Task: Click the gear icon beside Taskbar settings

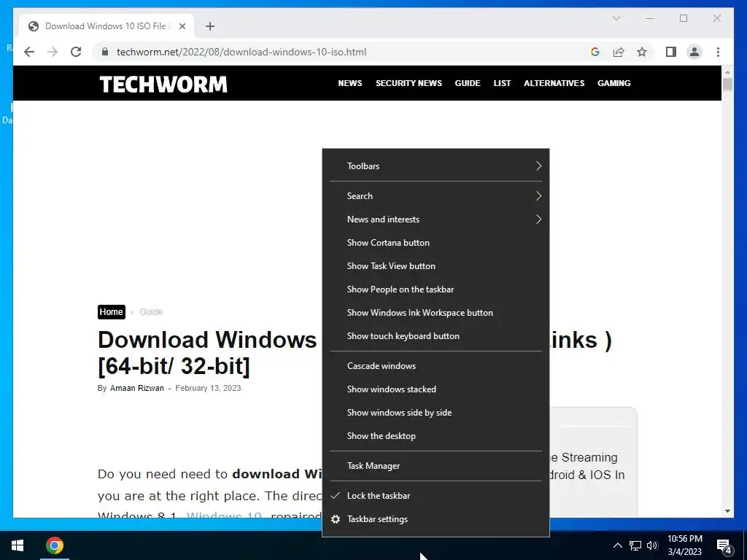Action: (336, 519)
